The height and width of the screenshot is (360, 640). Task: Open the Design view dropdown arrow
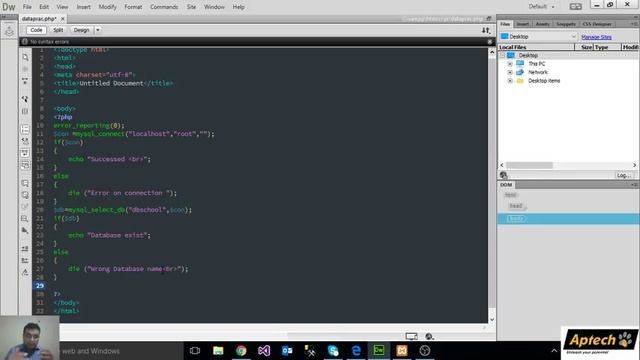point(98,30)
